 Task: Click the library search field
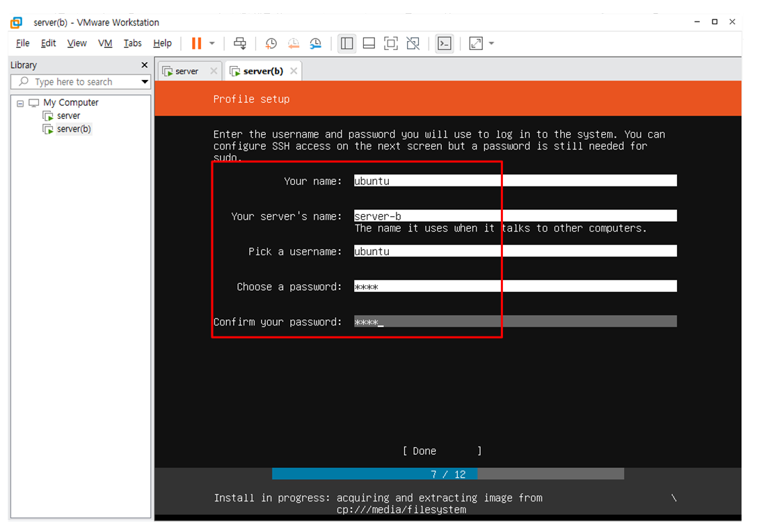81,81
